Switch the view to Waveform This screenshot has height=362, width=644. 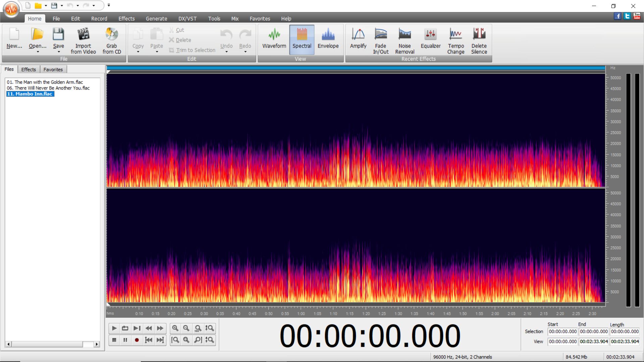point(274,39)
